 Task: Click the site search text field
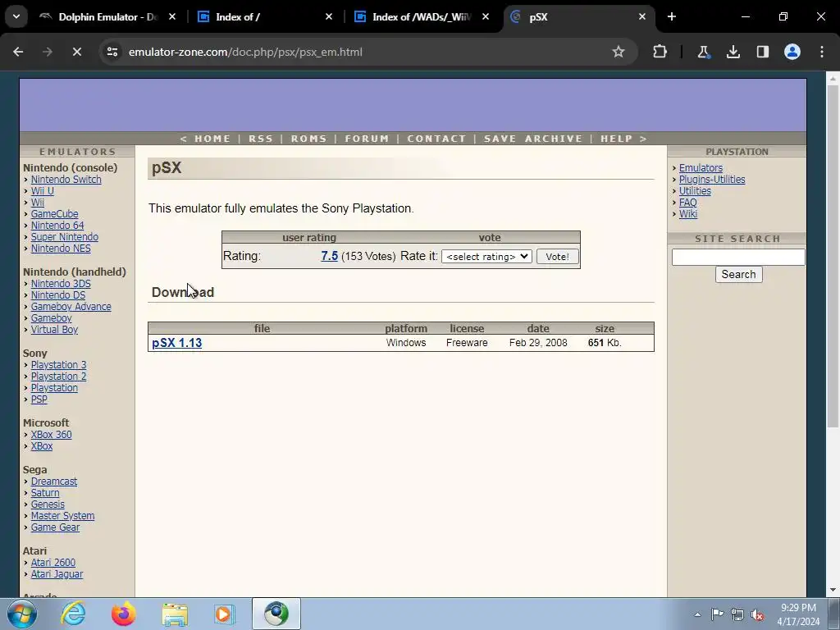click(x=738, y=257)
